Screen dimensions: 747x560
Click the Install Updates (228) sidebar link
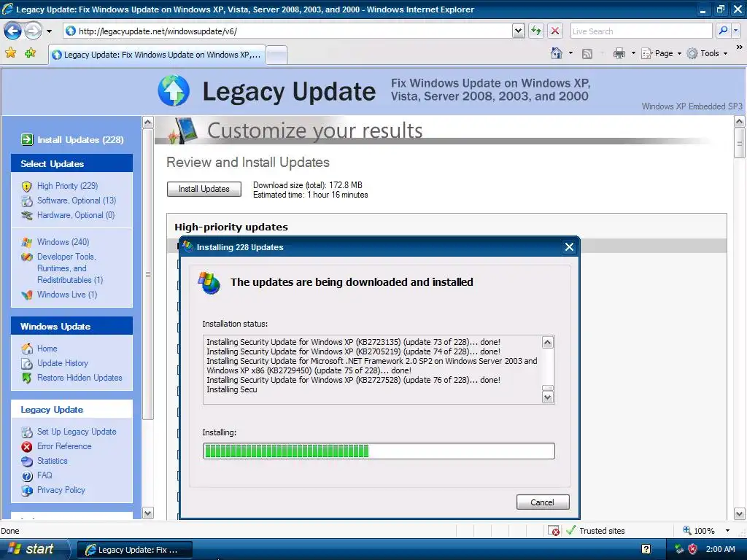tap(80, 139)
